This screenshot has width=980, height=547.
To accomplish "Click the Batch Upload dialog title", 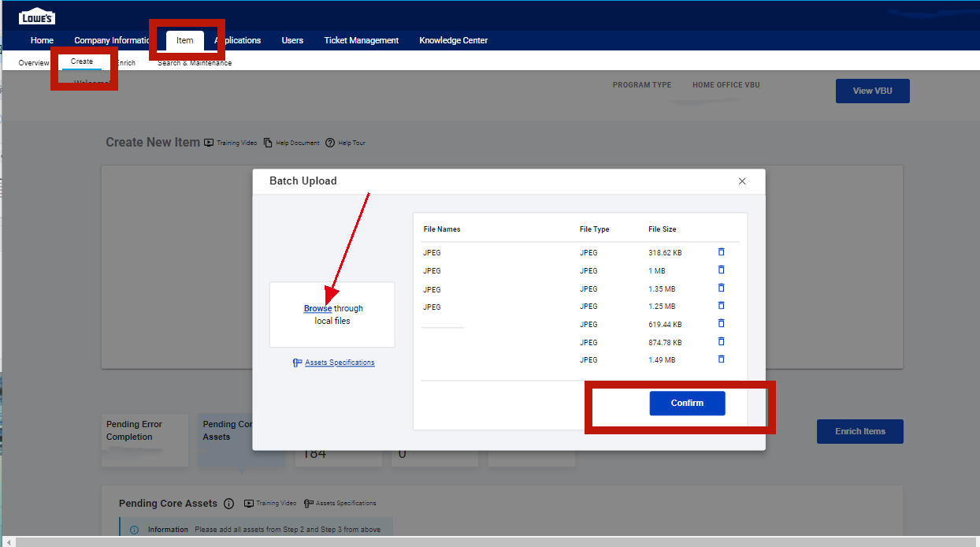I will [x=303, y=180].
